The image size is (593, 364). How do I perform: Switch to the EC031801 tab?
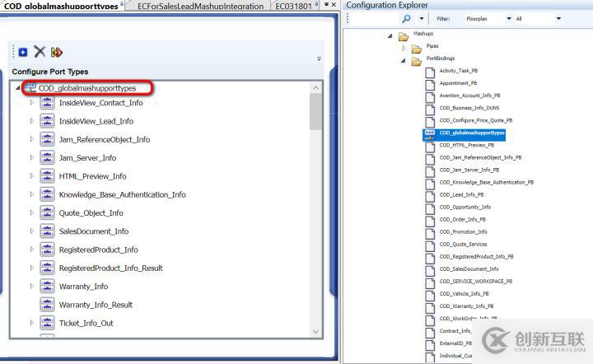pos(293,6)
